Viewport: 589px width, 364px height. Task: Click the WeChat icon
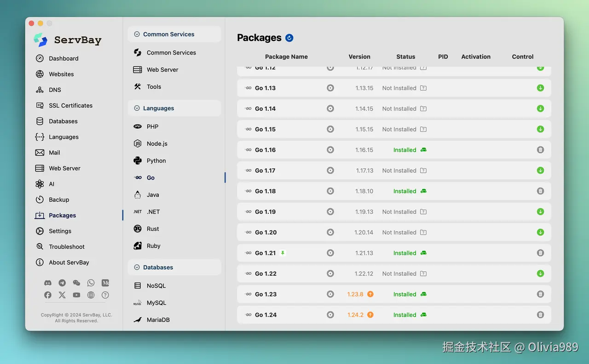[x=76, y=283]
